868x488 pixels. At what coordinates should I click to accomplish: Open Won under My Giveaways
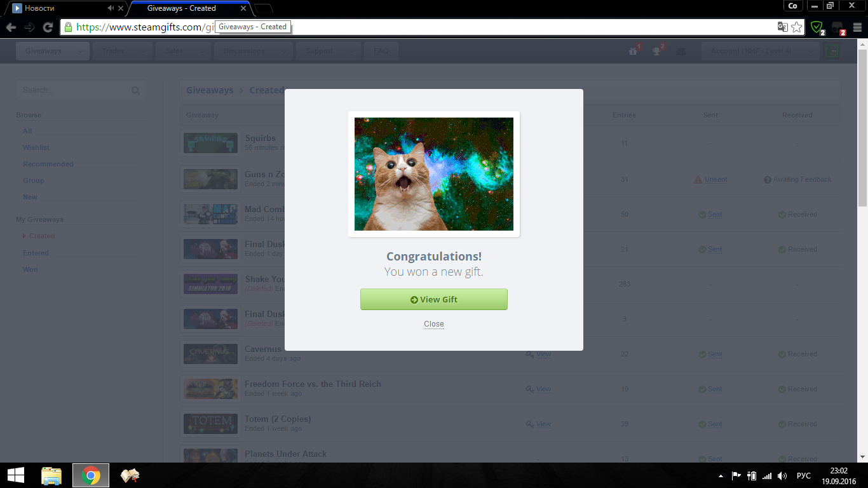31,269
